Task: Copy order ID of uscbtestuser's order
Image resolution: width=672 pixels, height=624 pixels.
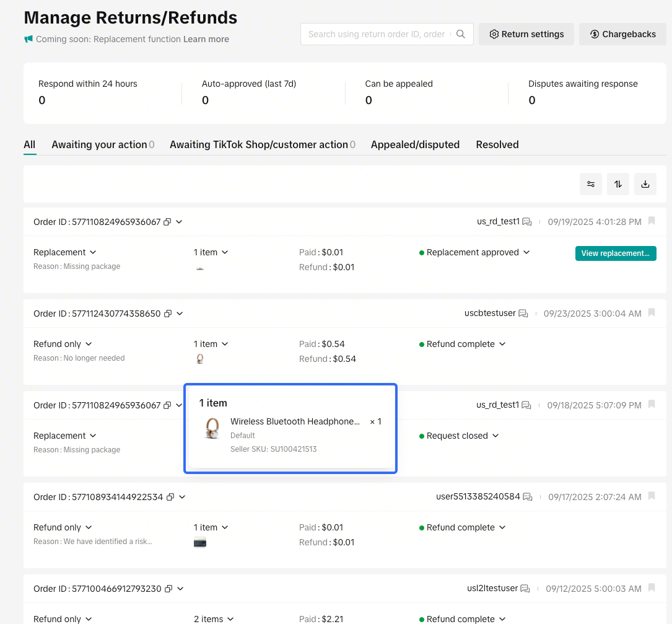Action: tap(167, 314)
